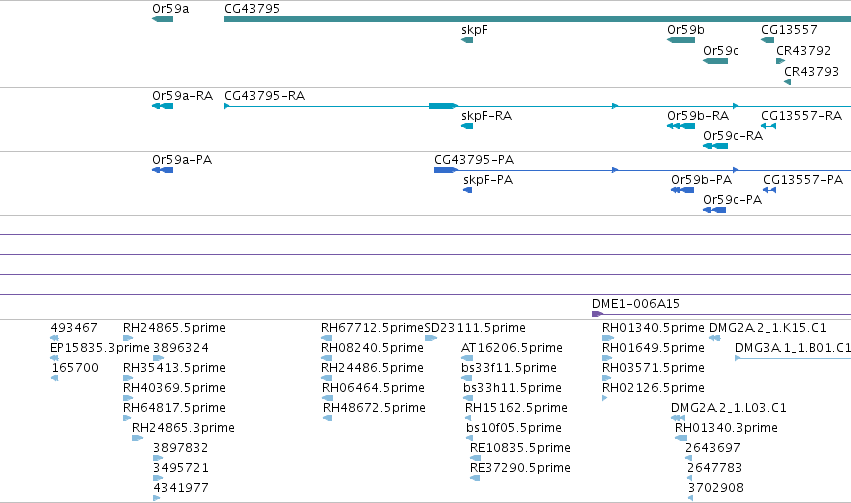Image resolution: width=851 pixels, height=503 pixels.
Task: Click the RE37290.5prime EST label
Action: tap(520, 468)
